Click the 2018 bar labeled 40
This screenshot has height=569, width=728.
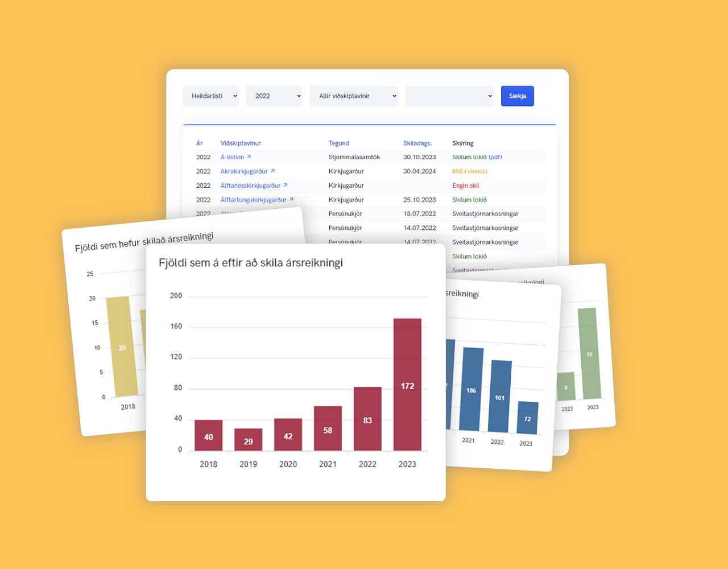click(x=208, y=436)
